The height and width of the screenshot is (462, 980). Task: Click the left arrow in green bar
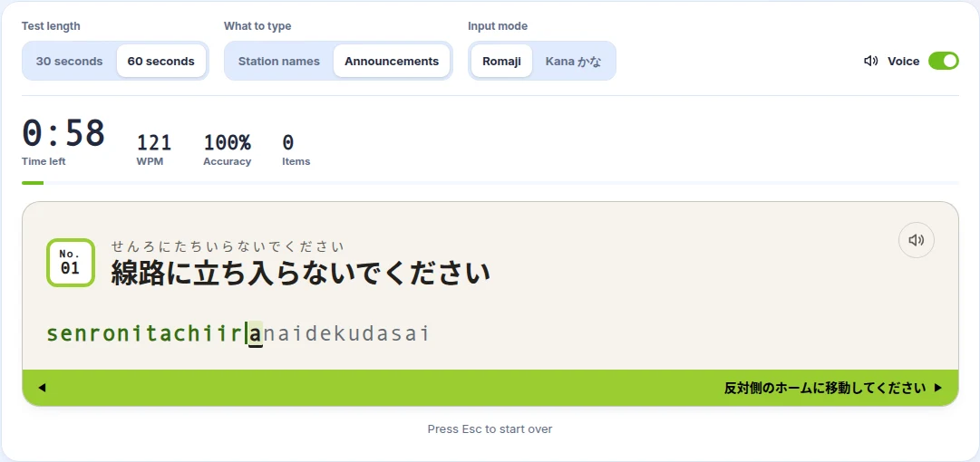click(42, 388)
